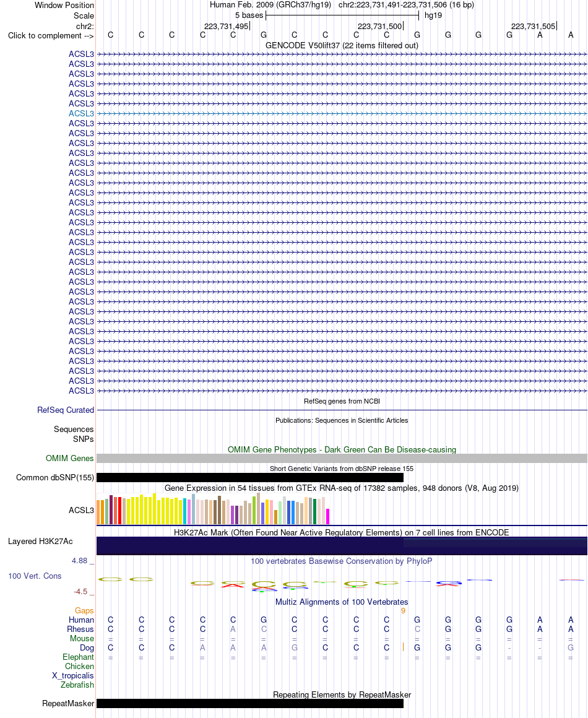Select the Chicken alignment row label
The width and height of the screenshot is (588, 718).
tap(79, 666)
